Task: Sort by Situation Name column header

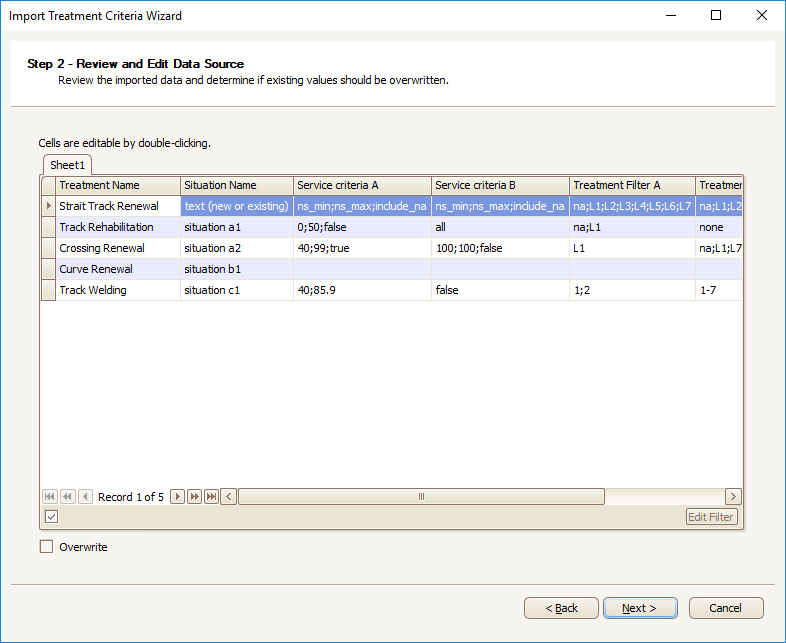Action: pos(237,185)
